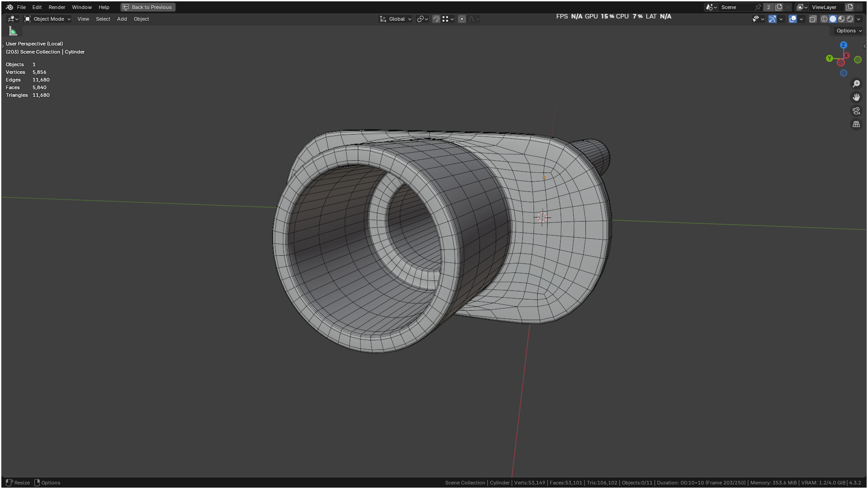Click the Z axis on navigation gizmo
The width and height of the screenshot is (868, 489).
[844, 45]
